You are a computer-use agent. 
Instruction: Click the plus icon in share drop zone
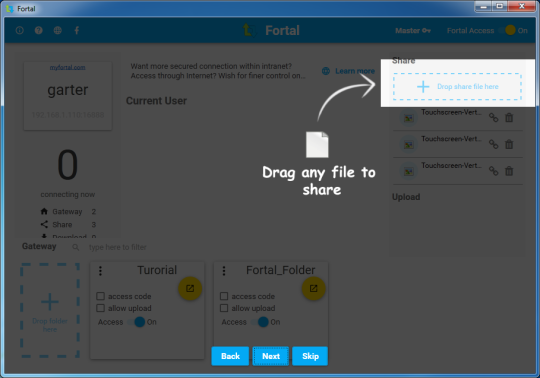423,86
